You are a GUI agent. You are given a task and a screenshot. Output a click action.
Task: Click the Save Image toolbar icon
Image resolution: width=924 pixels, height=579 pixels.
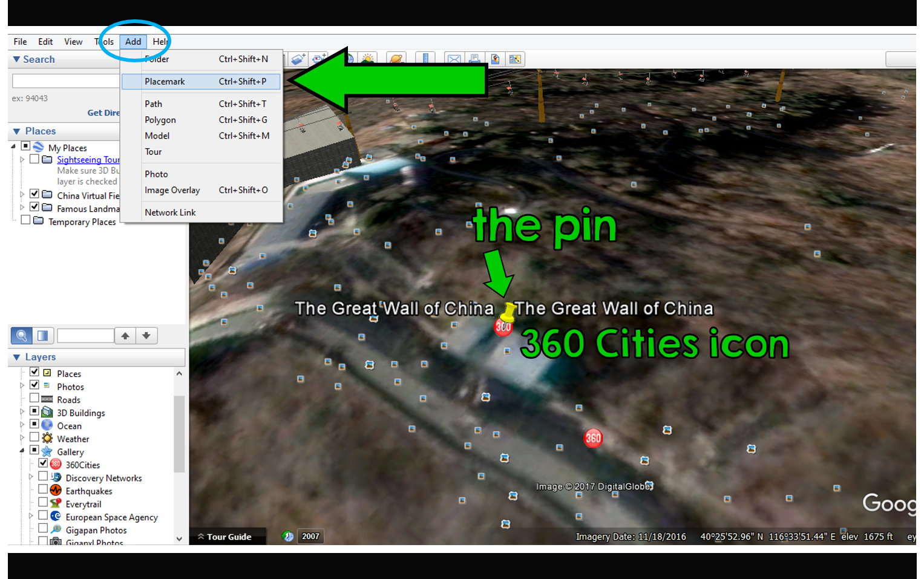[x=515, y=59]
